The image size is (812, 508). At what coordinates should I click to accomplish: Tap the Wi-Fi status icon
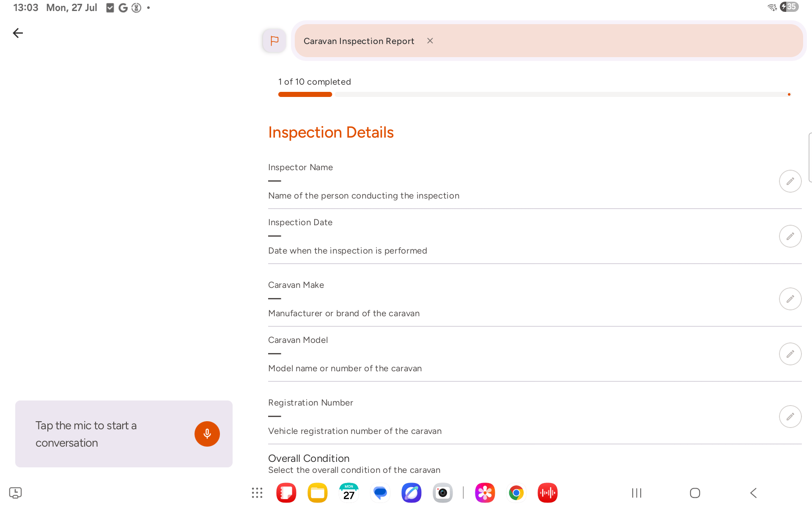pyautogui.click(x=772, y=7)
